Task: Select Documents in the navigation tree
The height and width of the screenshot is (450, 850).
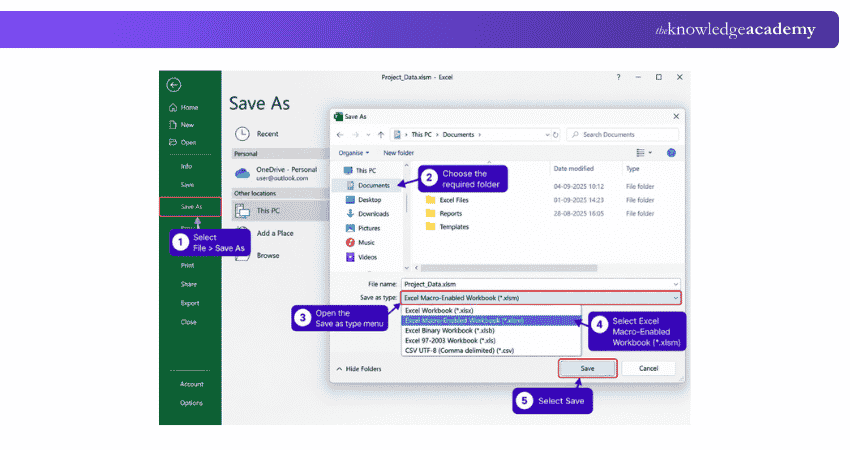Action: pyautogui.click(x=368, y=185)
